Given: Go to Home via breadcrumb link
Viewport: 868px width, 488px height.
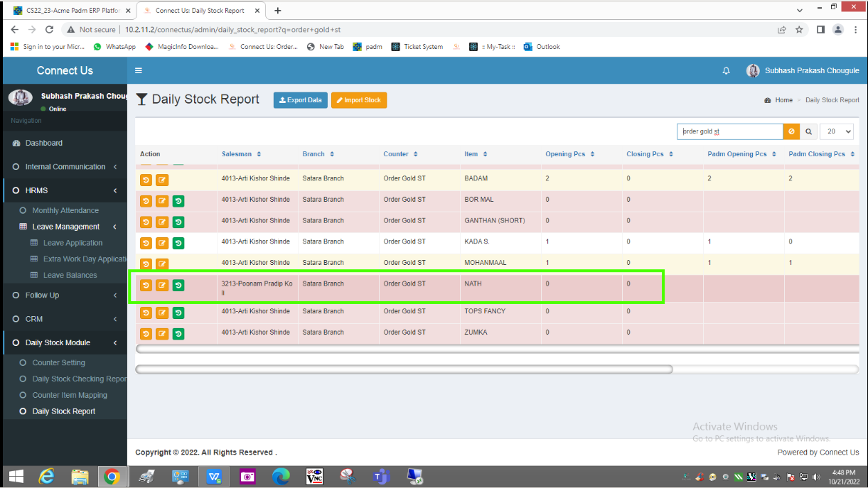Looking at the screenshot, I should [783, 100].
